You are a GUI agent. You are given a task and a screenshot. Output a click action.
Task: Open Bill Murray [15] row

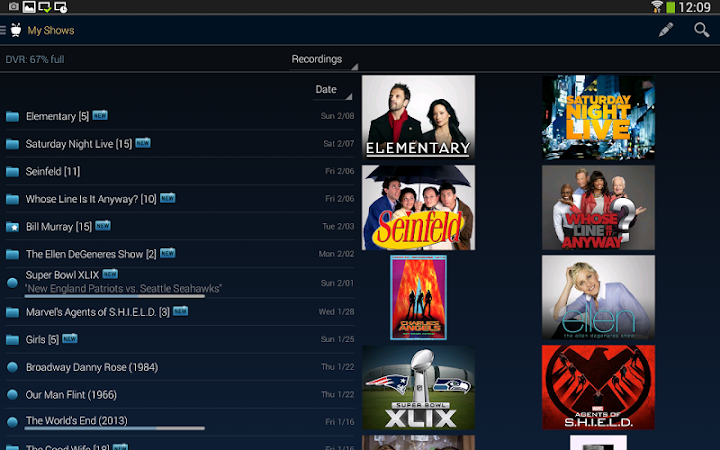click(x=180, y=227)
